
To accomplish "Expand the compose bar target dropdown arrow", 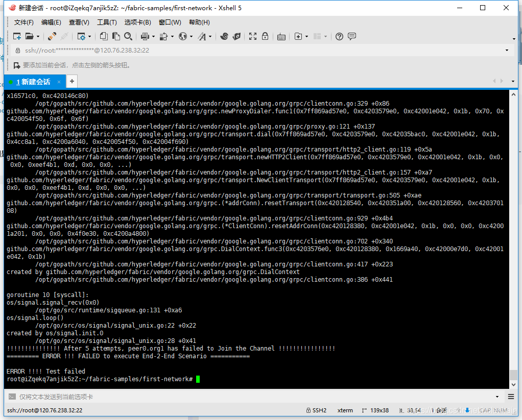I will pyautogui.click(x=497, y=397).
